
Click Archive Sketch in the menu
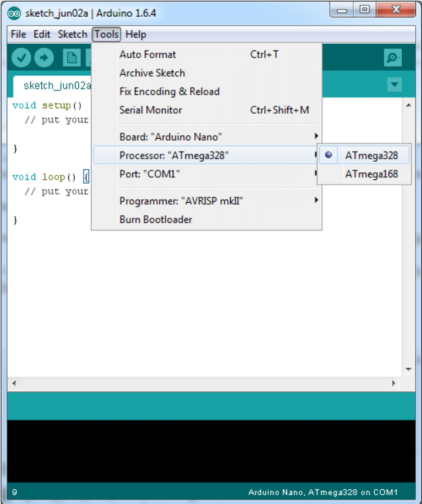[152, 73]
